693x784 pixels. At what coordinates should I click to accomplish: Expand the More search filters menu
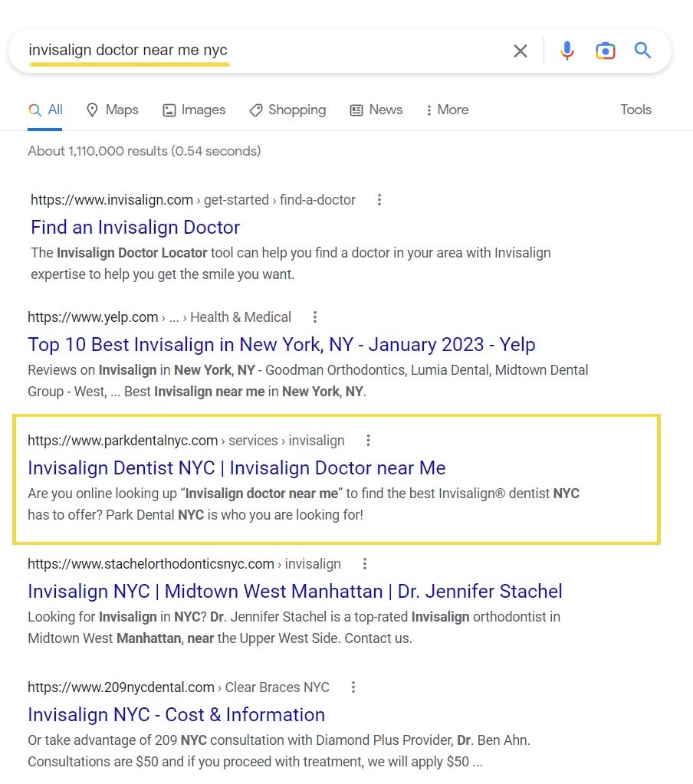447,110
